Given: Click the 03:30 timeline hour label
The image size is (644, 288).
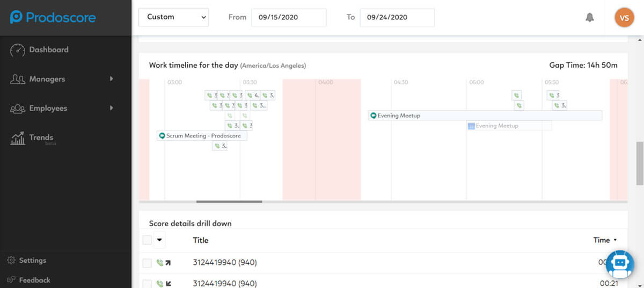Looking at the screenshot, I should pos(250,83).
